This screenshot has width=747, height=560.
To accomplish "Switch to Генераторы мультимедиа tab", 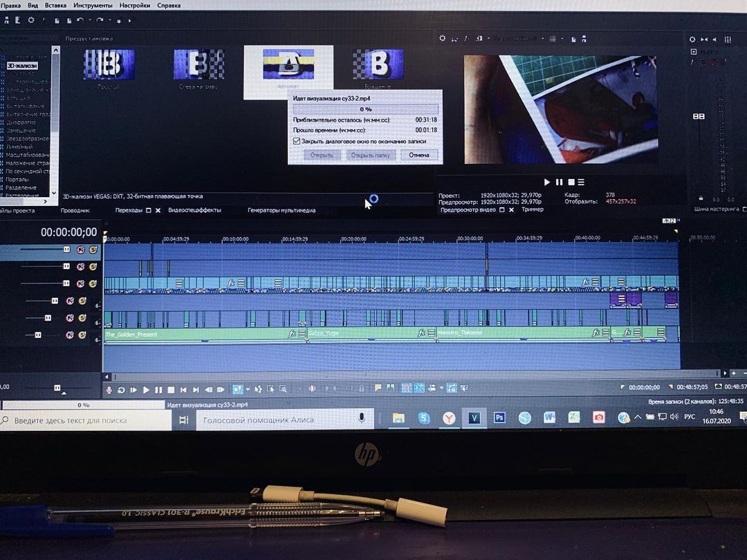I will (281, 210).
